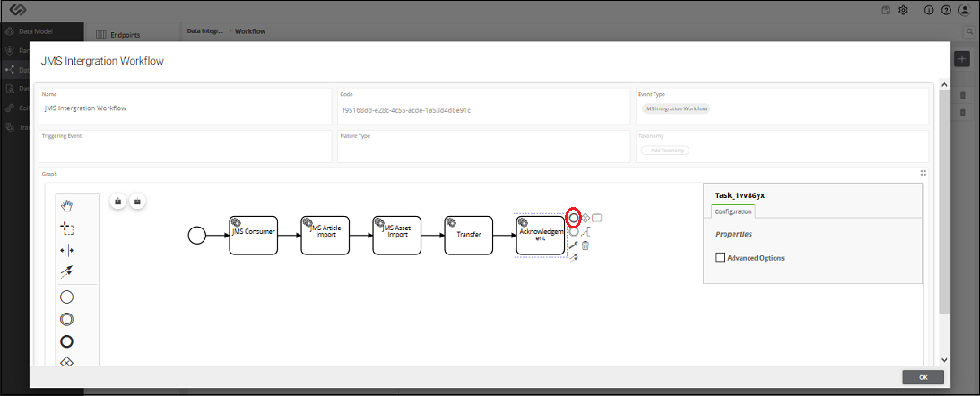This screenshot has width=980, height=396.
Task: Activate the create/remove space tool
Action: (67, 250)
